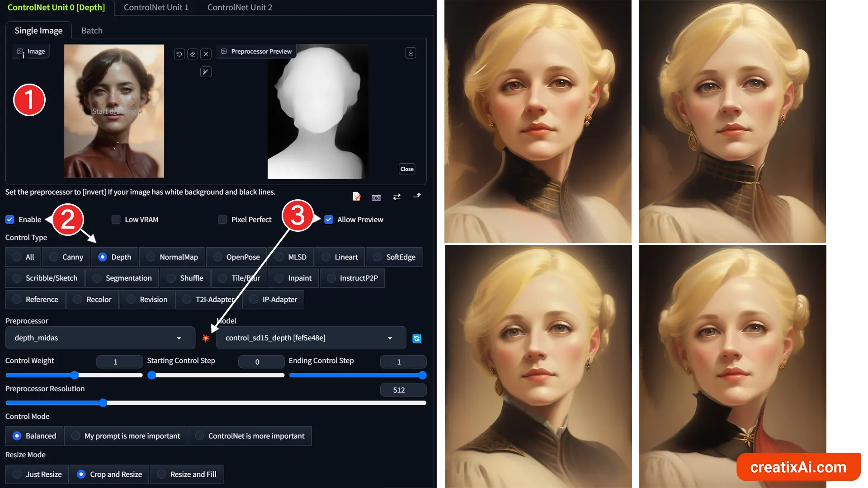Enable the Low VRAM checkbox
Screen dimensions: 868x488
(x=116, y=220)
